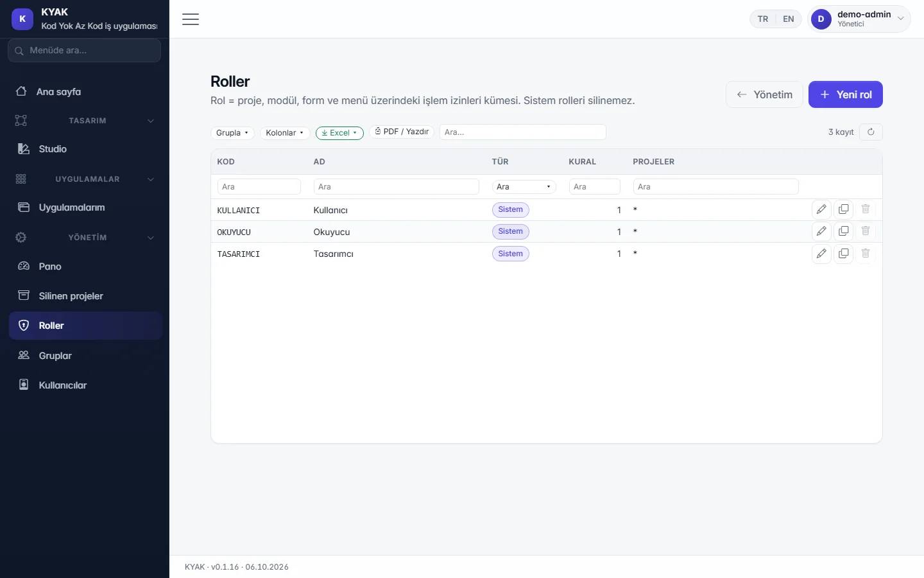Focus the PROJELER column filter field
The height and width of the screenshot is (578, 924).
pyautogui.click(x=716, y=187)
